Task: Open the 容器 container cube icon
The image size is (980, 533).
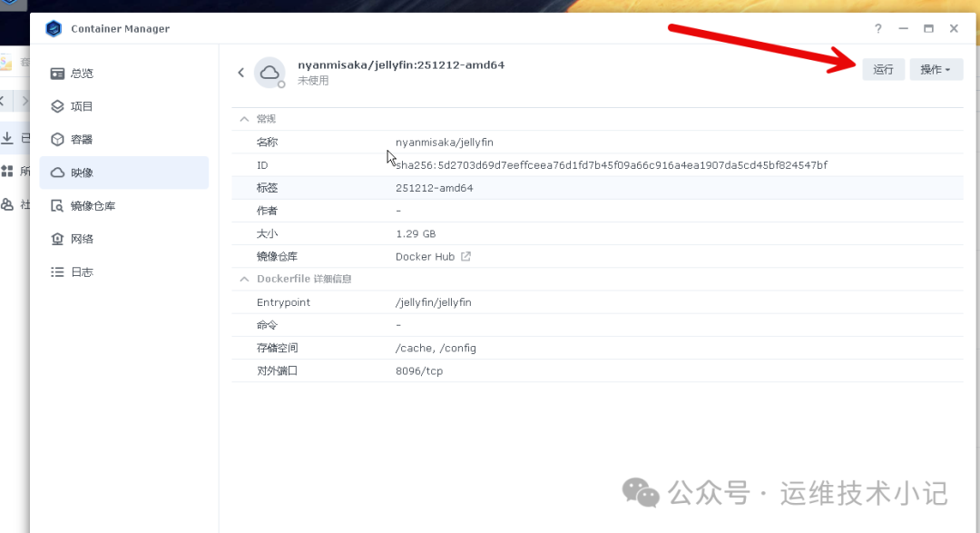Action: tap(57, 140)
